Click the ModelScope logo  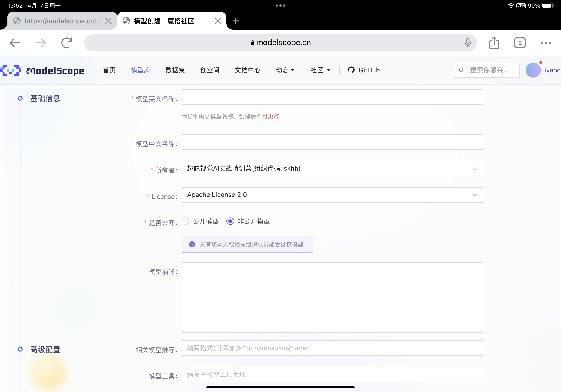42,70
